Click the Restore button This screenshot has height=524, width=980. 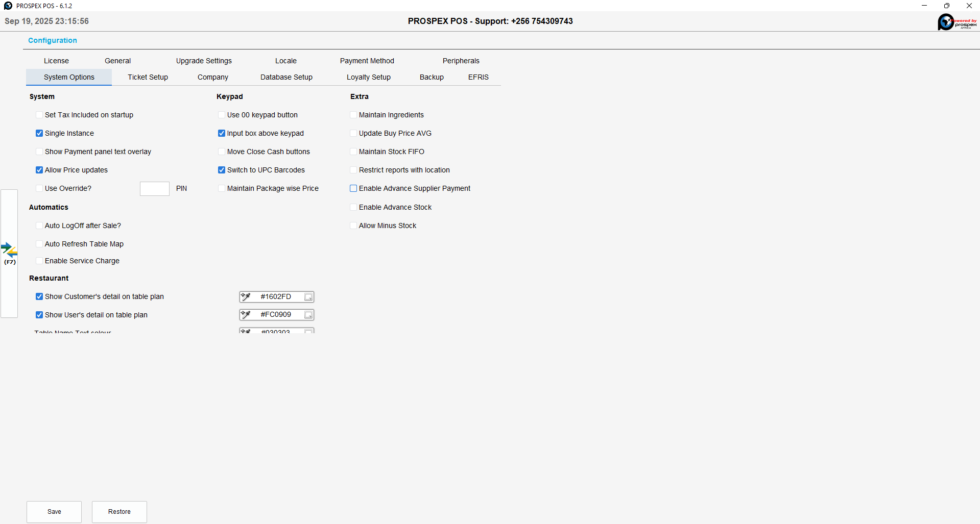click(x=119, y=512)
